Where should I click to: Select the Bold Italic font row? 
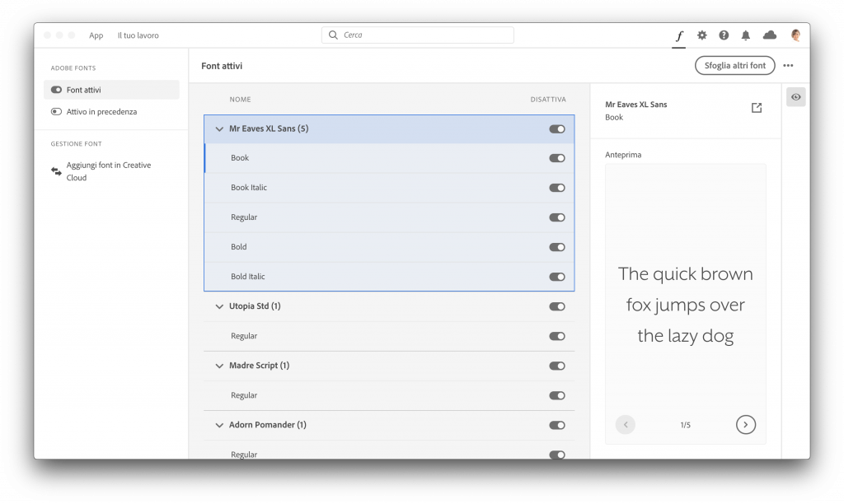coord(389,277)
